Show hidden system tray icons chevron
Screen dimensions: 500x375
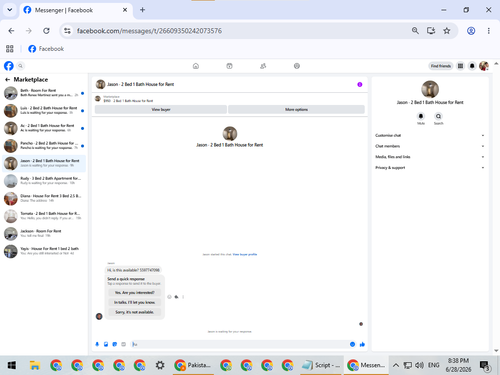pyautogui.click(x=396, y=365)
